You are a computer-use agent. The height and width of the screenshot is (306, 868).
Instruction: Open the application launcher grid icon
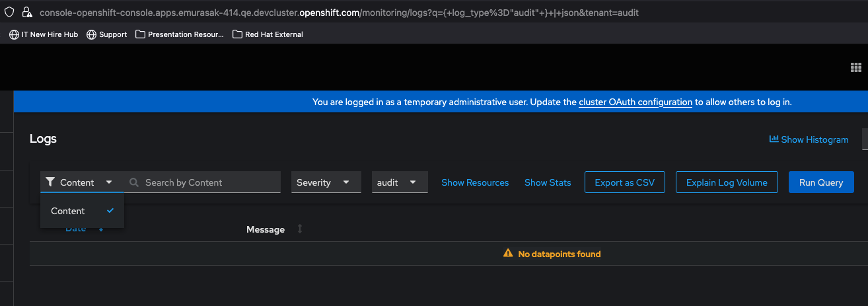point(855,67)
